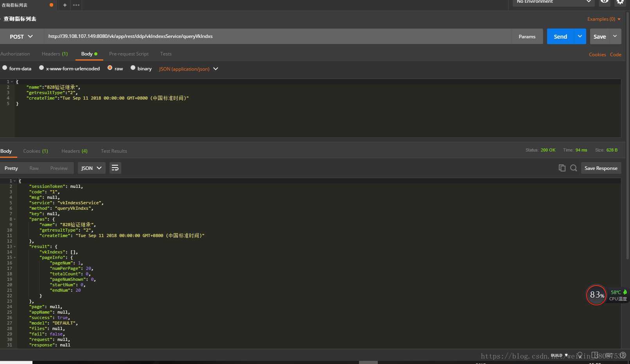Expand Send options arrow
630x364 pixels.
(580, 36)
